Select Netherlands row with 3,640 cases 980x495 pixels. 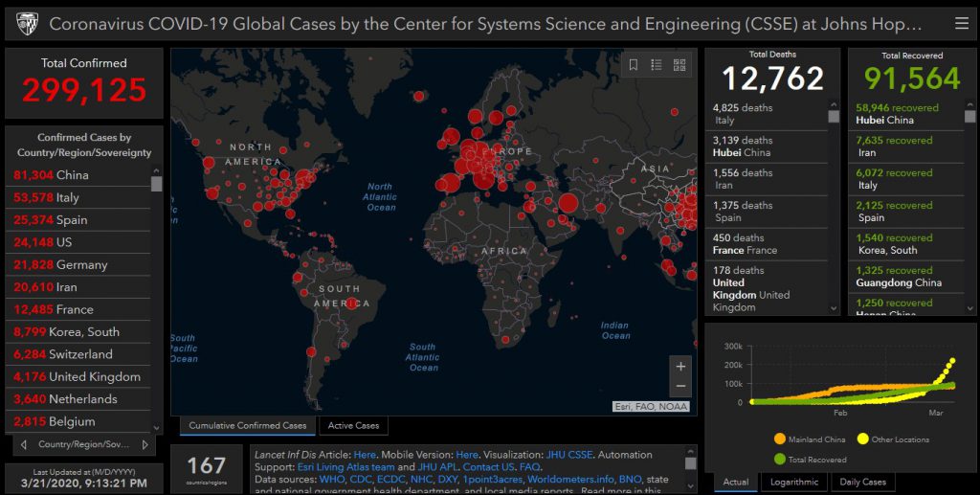pyautogui.click(x=78, y=398)
